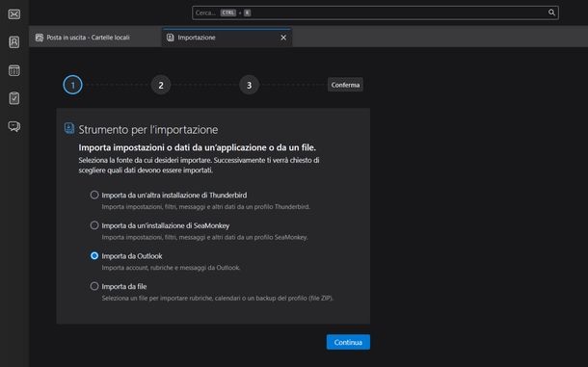Focus the Cerca search field
Image resolution: width=588 pixels, height=367 pixels.
click(375, 13)
